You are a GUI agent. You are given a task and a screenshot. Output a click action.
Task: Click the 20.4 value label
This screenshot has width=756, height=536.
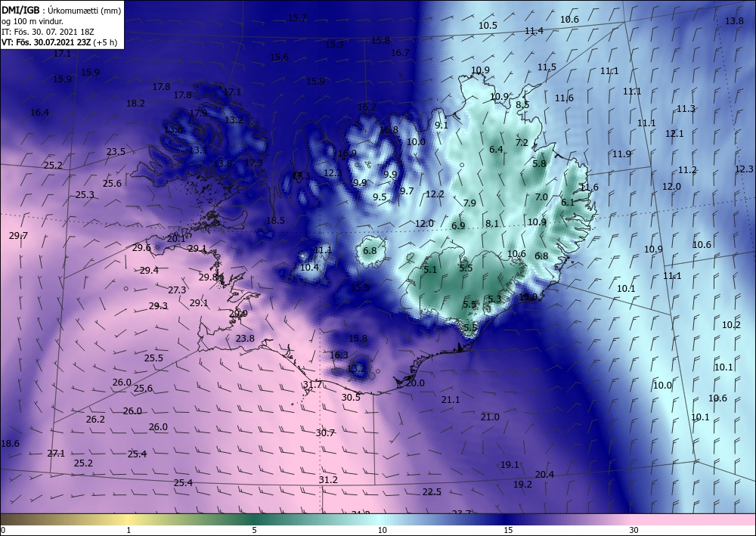coord(544,474)
